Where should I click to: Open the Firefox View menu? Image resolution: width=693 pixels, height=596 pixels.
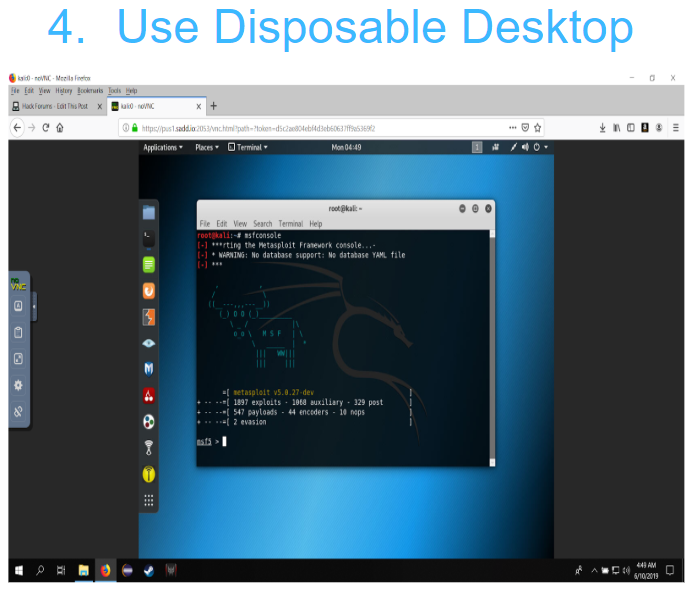tap(45, 91)
